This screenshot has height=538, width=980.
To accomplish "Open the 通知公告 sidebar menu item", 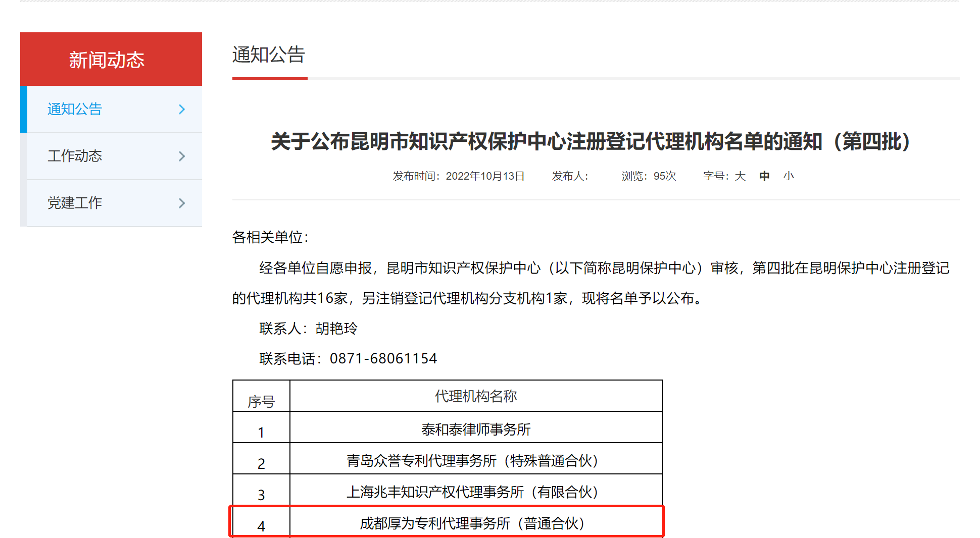I will coord(114,109).
